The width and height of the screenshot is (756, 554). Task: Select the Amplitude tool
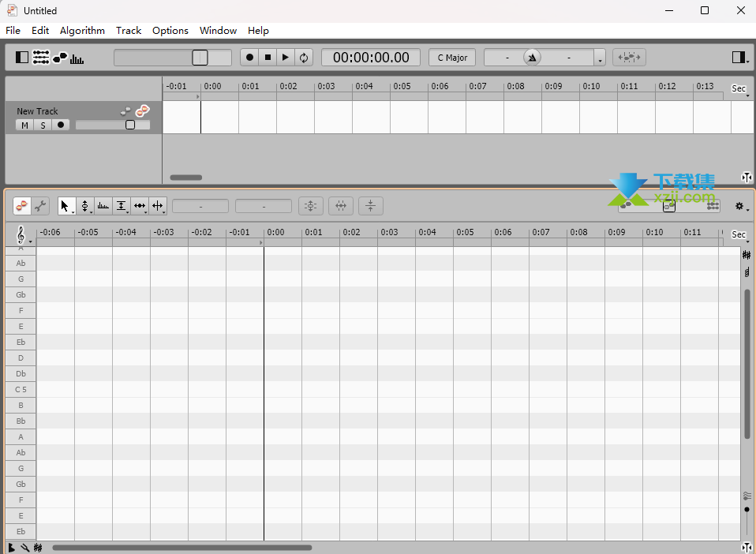tap(122, 206)
